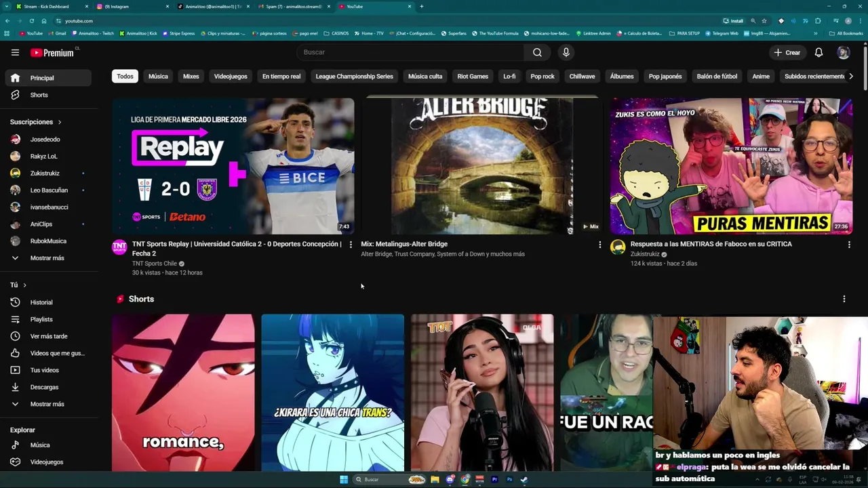This screenshot has width=868, height=488.
Task: Open the TNT Sports Chile channel link
Action: 155,264
